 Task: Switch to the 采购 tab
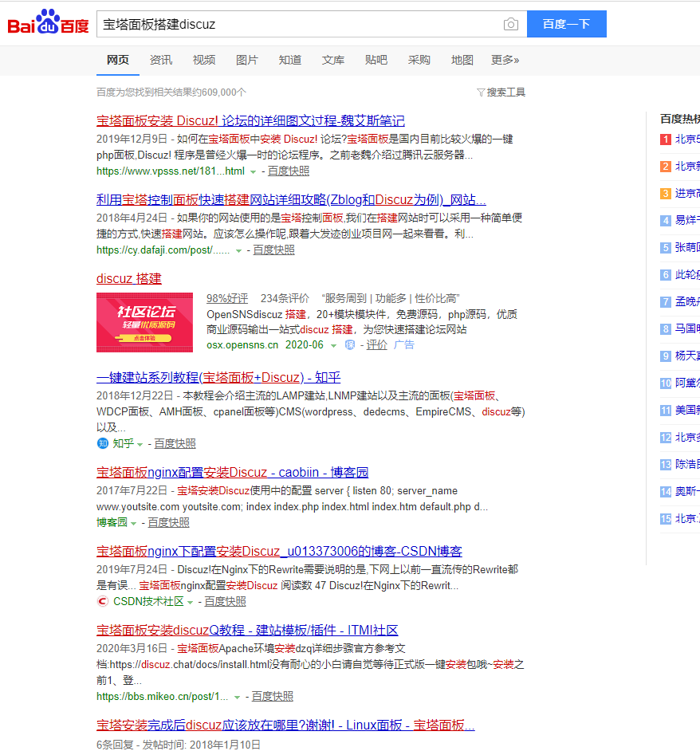tap(419, 60)
